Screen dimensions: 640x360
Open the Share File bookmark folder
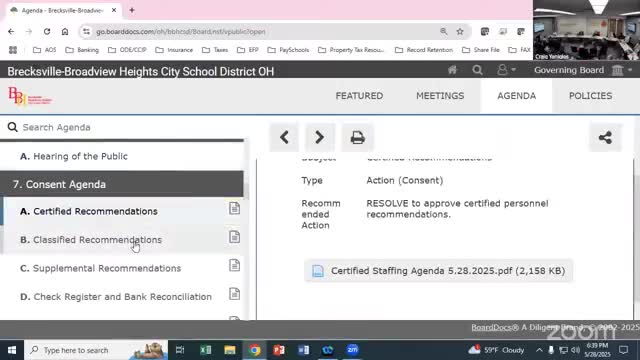point(481,50)
